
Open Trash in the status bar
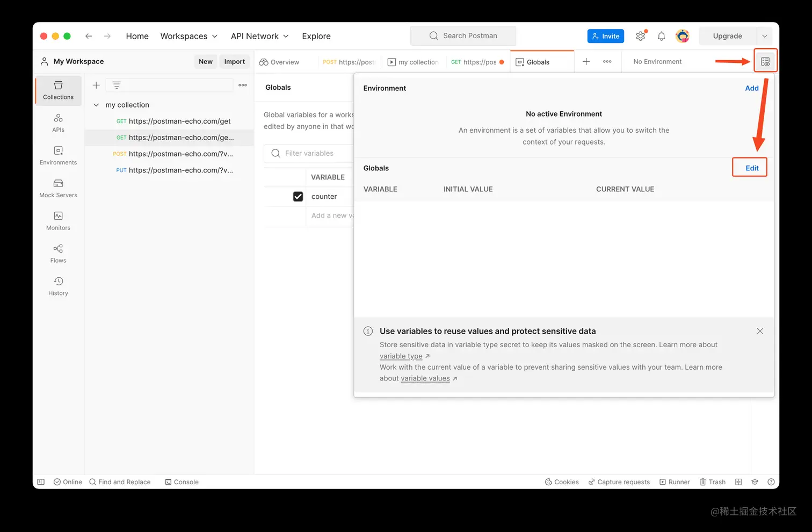pyautogui.click(x=713, y=482)
